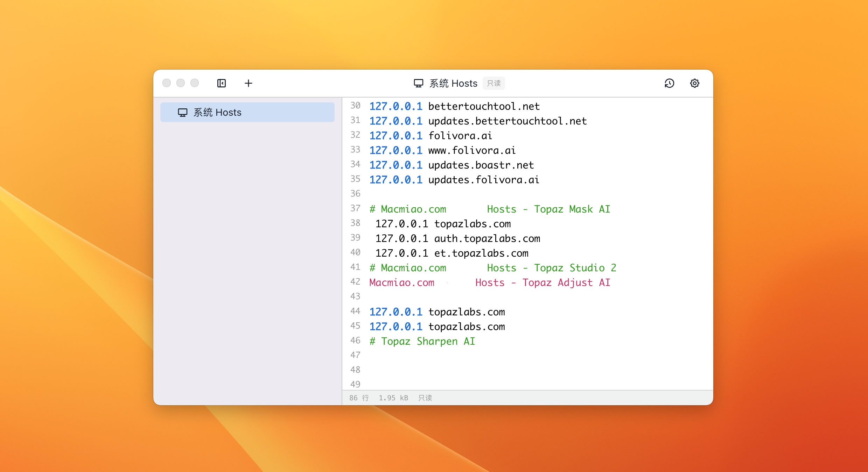Close the window with the first traffic light
The width and height of the screenshot is (868, 472).
(x=167, y=83)
